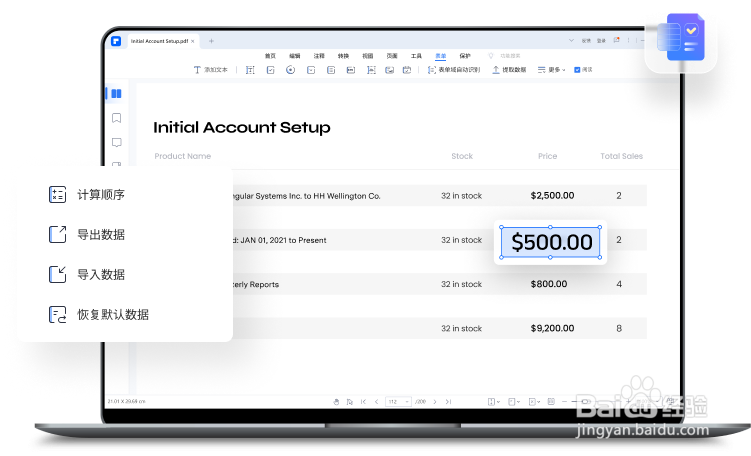Open the 工具 tools tab
Image resolution: width=751 pixels, height=456 pixels.
pos(416,56)
